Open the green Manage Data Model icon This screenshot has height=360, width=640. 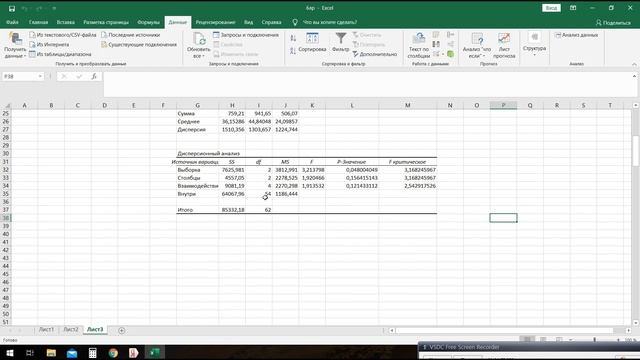[x=450, y=54]
